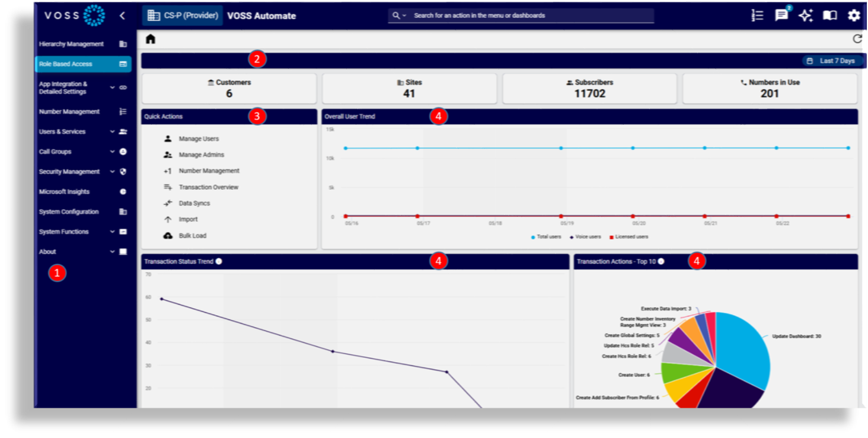Open notifications via the chat bubble icon

click(781, 16)
